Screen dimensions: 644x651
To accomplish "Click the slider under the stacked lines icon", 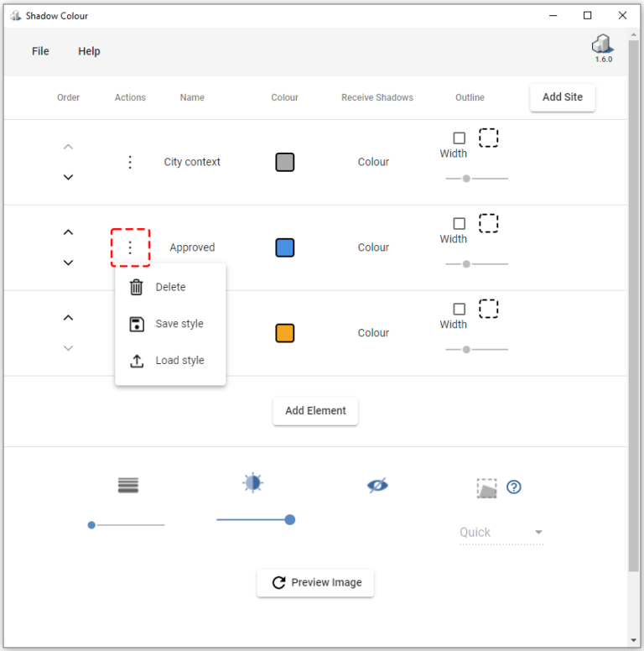I will pyautogui.click(x=127, y=525).
